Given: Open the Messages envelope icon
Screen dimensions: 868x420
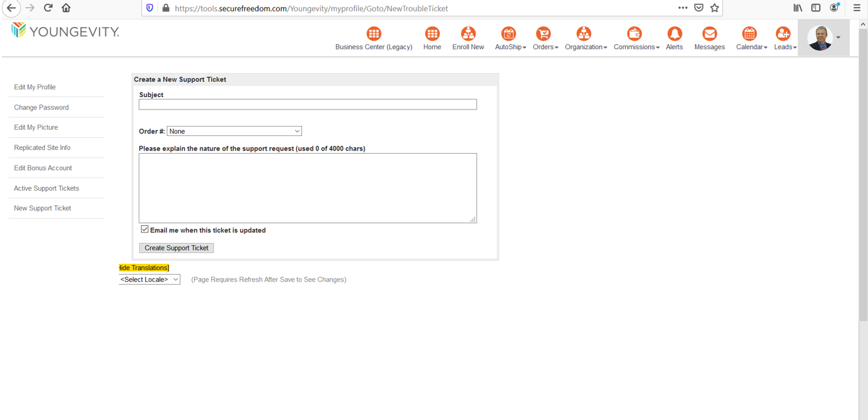Looking at the screenshot, I should tap(709, 34).
